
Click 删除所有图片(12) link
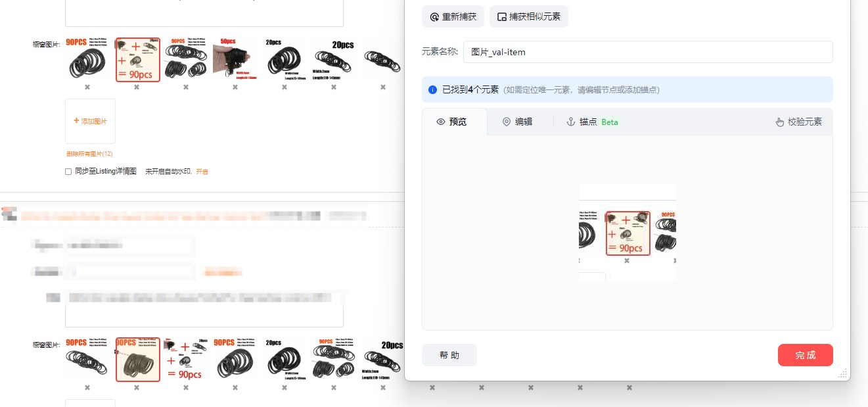(x=89, y=154)
